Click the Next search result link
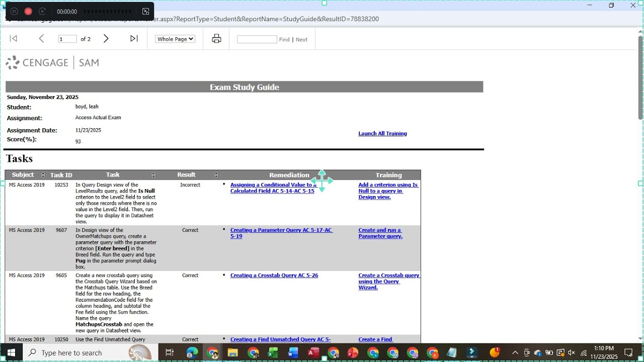Viewport: 644px width, 362px height. coord(301,40)
